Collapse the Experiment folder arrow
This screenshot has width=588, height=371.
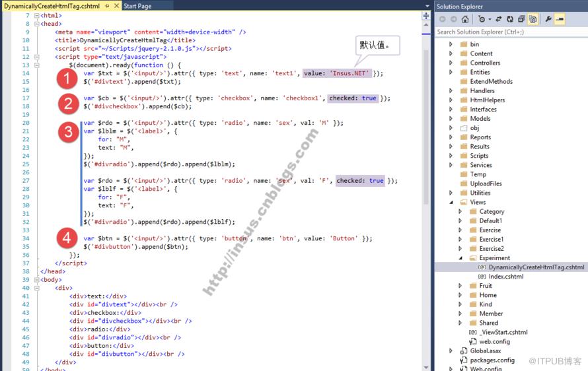coord(460,258)
